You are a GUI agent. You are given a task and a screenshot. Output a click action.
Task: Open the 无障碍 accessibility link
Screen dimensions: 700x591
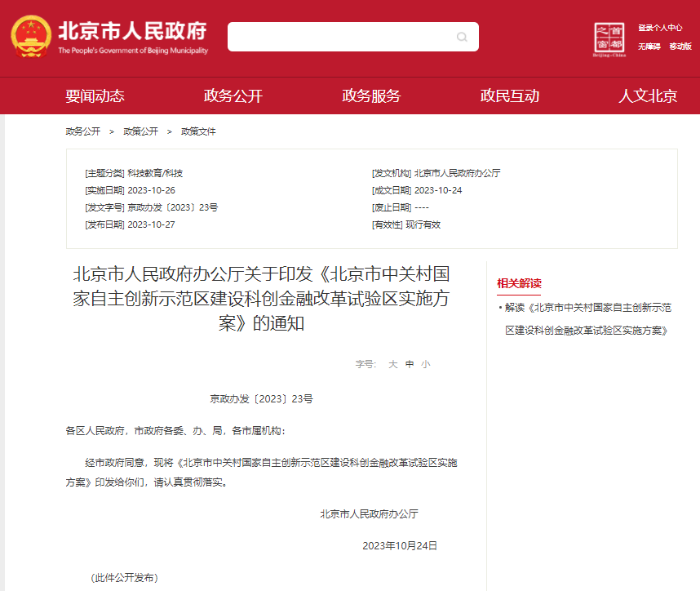click(649, 47)
